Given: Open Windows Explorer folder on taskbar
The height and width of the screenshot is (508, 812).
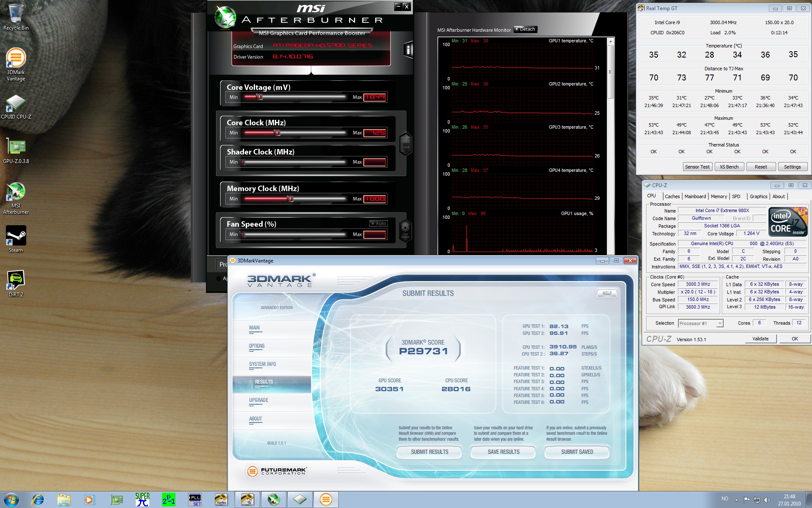Looking at the screenshot, I should 64,500.
